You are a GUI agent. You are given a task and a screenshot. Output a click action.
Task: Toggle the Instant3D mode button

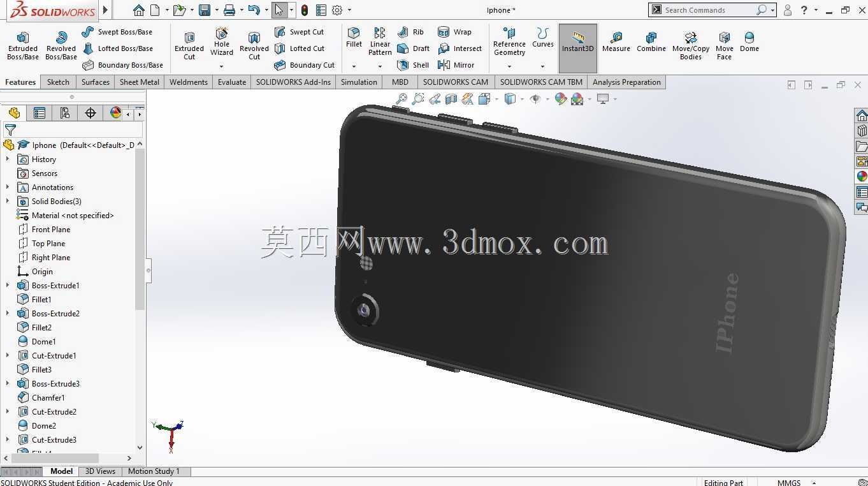pyautogui.click(x=578, y=48)
